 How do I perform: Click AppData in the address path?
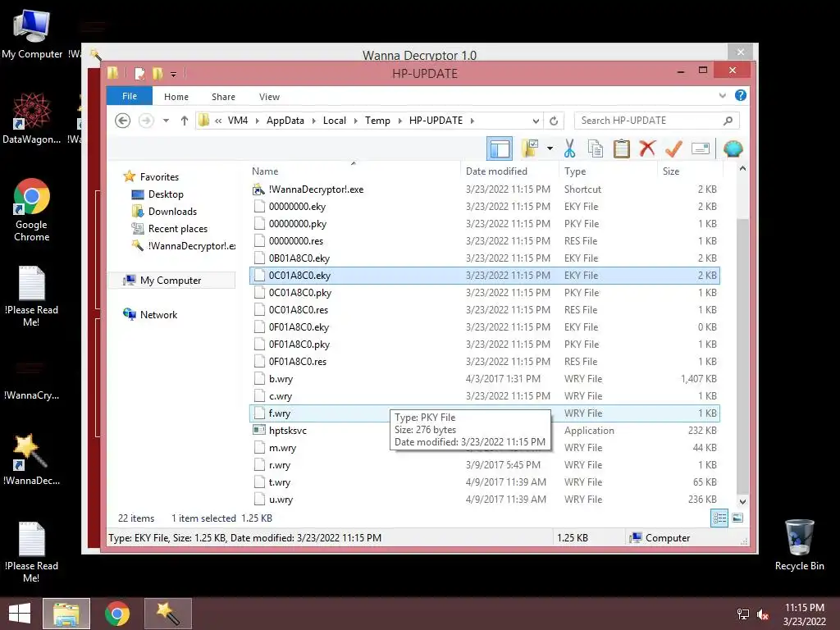(285, 121)
